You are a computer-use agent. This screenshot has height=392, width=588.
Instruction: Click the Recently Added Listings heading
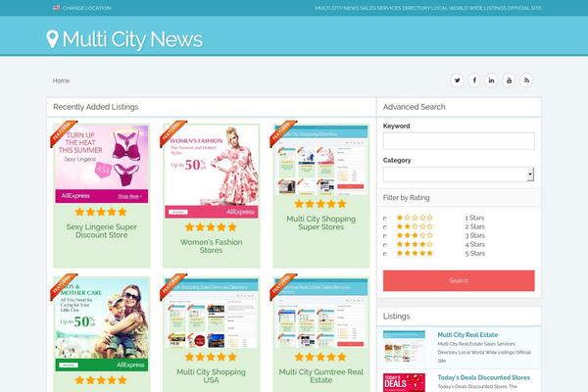click(x=96, y=107)
